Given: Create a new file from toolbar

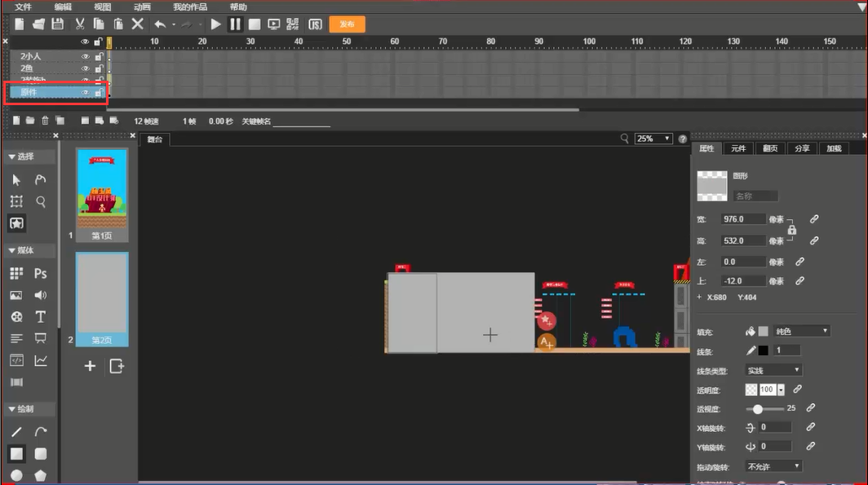Looking at the screenshot, I should (20, 24).
